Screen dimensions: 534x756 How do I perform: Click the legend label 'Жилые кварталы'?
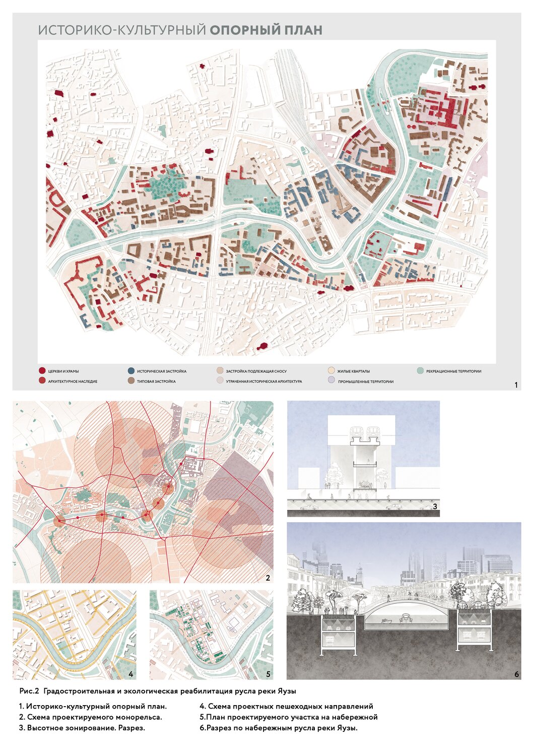tap(354, 371)
